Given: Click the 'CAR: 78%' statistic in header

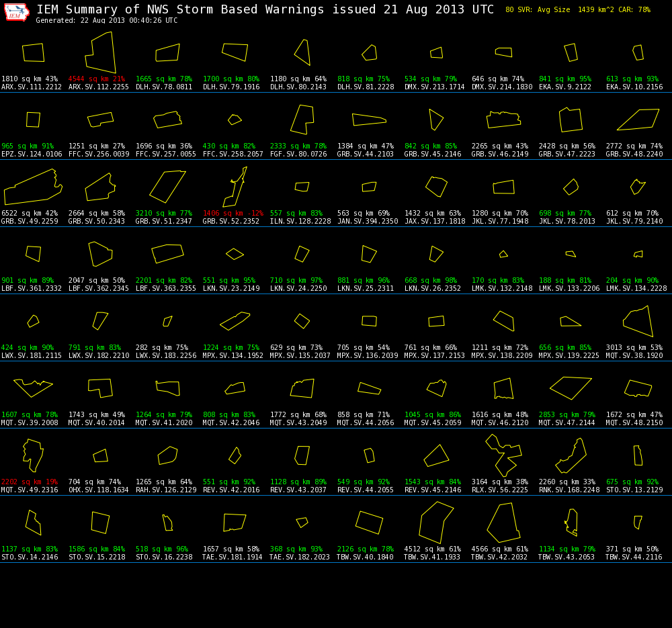Looking at the screenshot, I should click(x=634, y=9).
